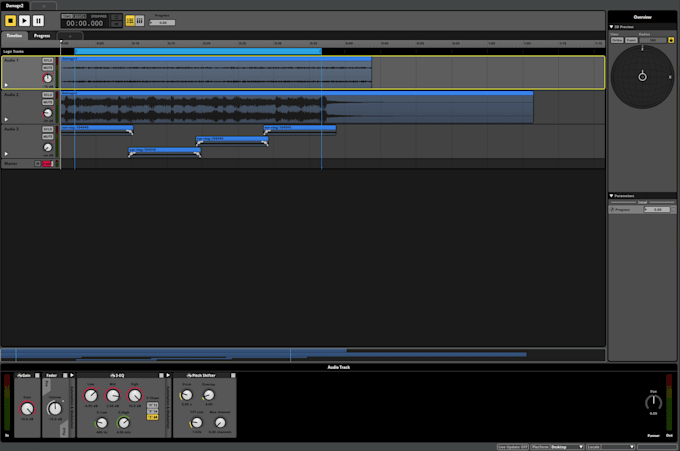Image resolution: width=680 pixels, height=451 pixels.
Task: Expand Audio 3 track automation triangle
Action: pyautogui.click(x=6, y=154)
